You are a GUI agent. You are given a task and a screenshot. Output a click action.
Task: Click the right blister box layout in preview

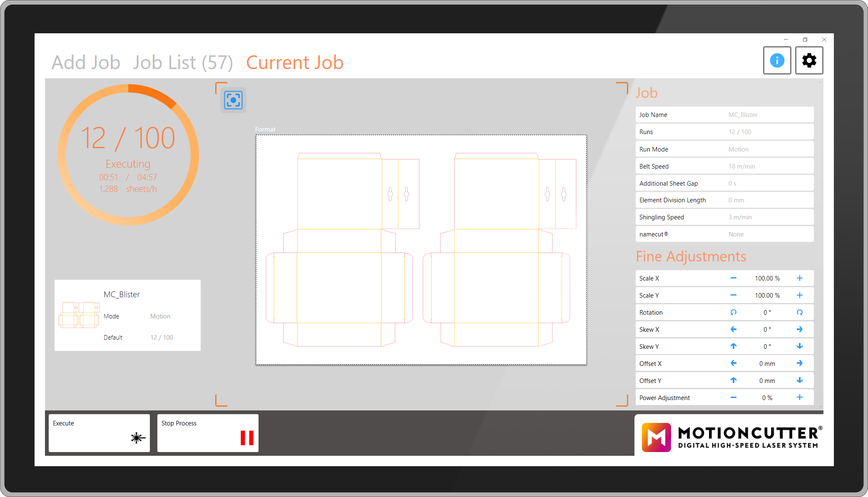coord(500,250)
